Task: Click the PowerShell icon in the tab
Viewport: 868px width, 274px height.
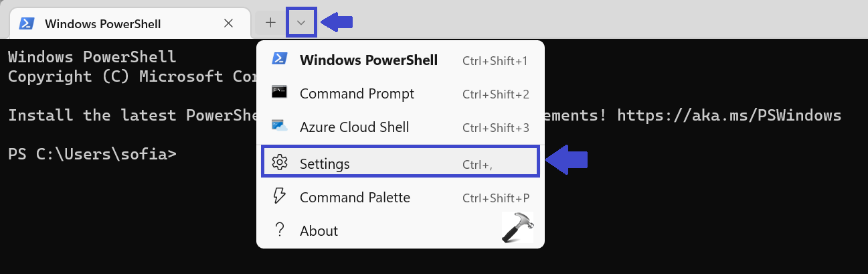Action: [x=26, y=23]
